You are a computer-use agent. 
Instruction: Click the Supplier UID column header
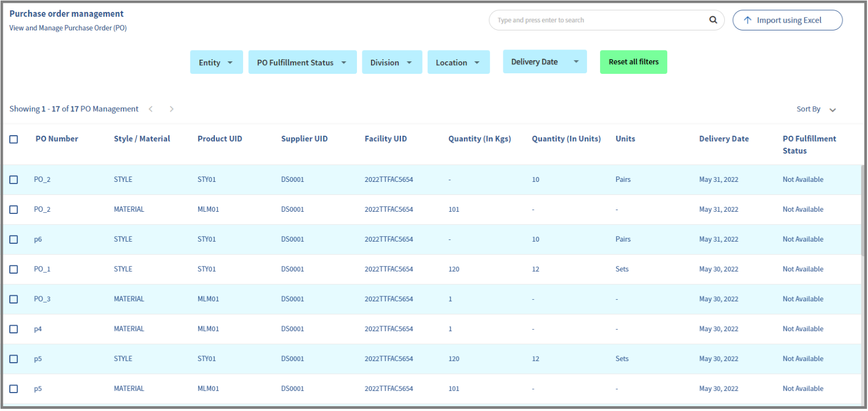coord(304,139)
